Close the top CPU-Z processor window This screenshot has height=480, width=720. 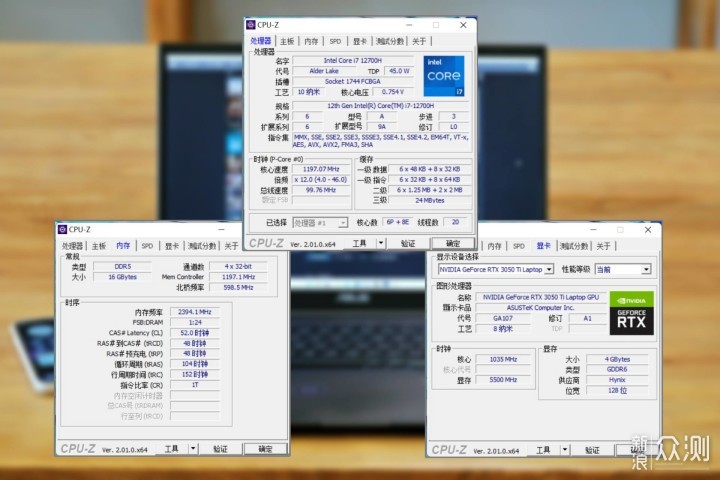[463, 25]
